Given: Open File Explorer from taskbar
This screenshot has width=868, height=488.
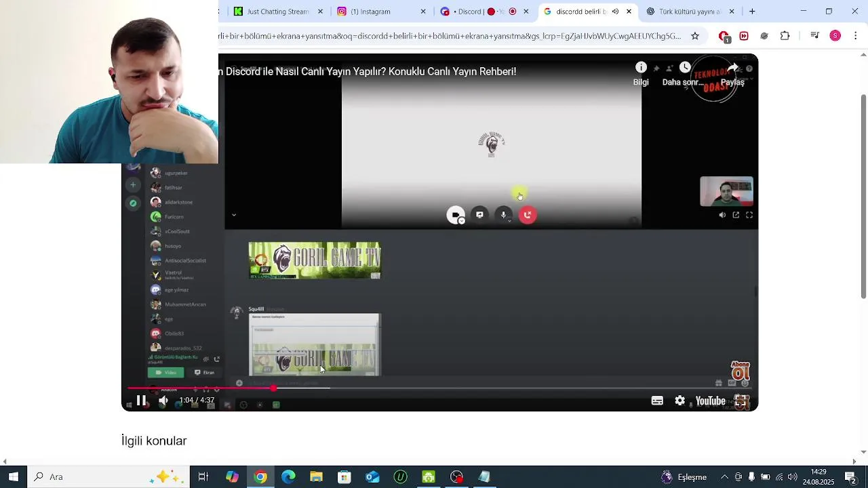Looking at the screenshot, I should point(316,476).
